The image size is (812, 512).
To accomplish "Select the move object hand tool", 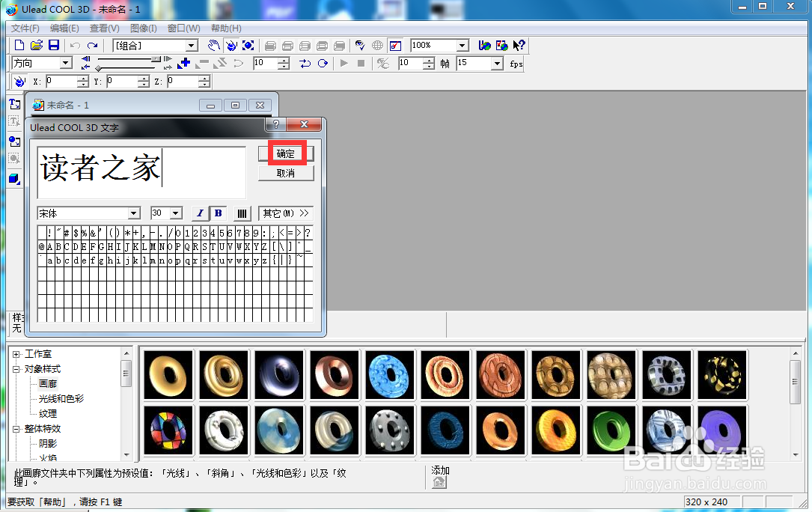I will (214, 46).
